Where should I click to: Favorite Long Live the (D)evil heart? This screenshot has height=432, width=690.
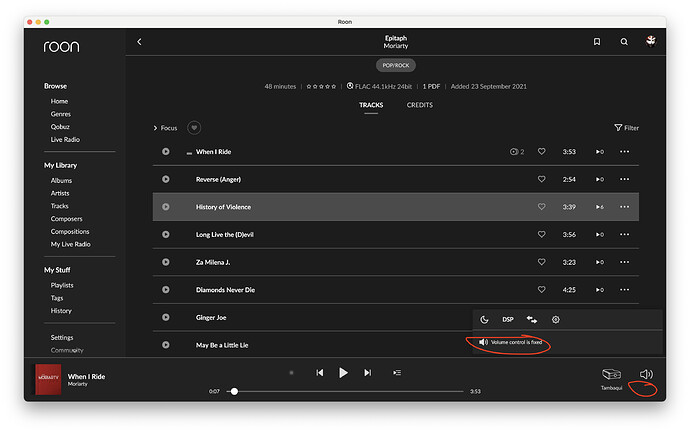point(542,234)
